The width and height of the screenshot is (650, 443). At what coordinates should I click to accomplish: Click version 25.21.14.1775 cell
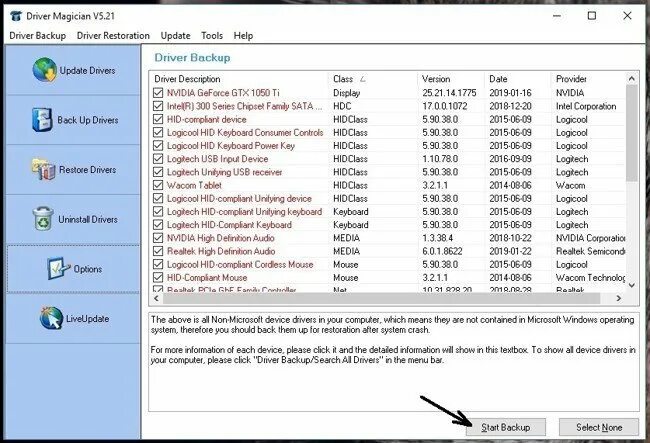pos(449,93)
